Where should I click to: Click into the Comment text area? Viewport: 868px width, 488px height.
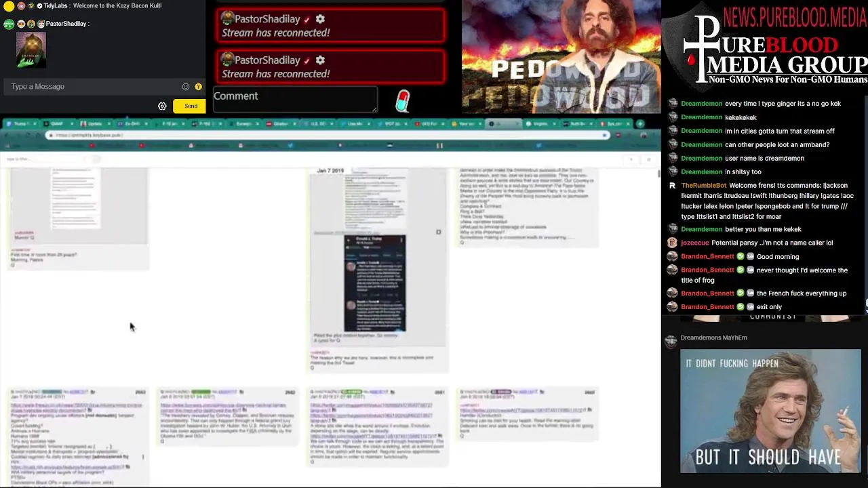click(295, 99)
